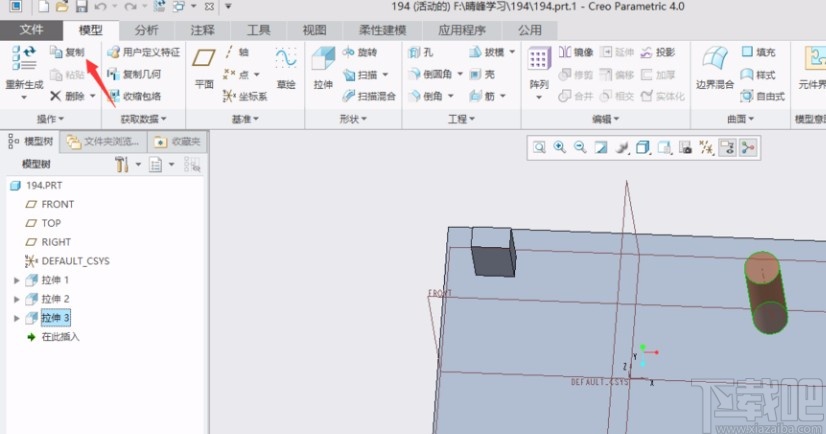Expand the 拉伸 3 tree node
This screenshot has height=434, width=826.
click(16, 318)
